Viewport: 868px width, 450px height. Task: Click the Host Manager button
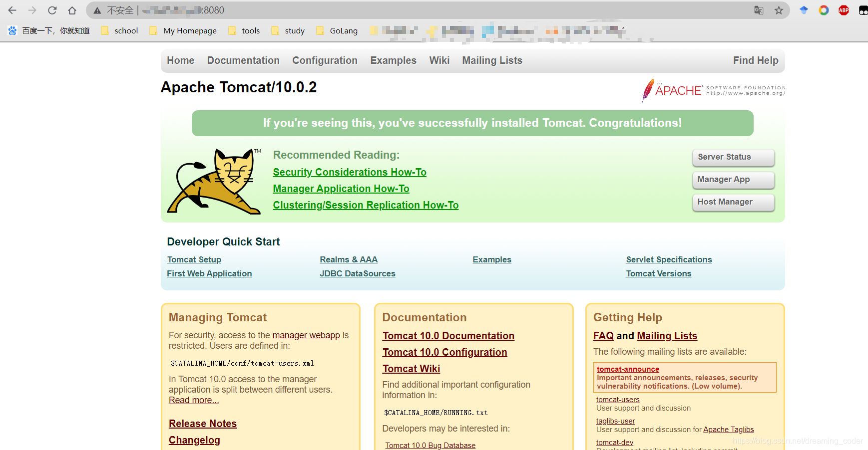pos(733,202)
